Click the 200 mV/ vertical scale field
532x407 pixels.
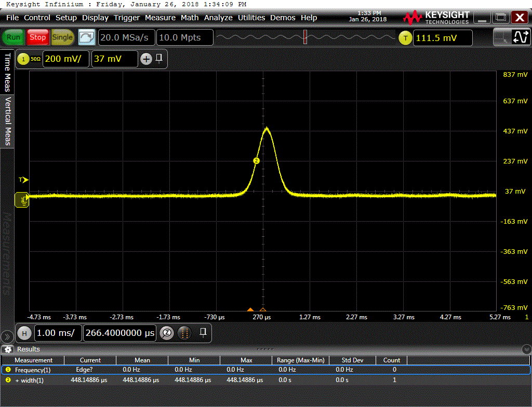click(65, 59)
